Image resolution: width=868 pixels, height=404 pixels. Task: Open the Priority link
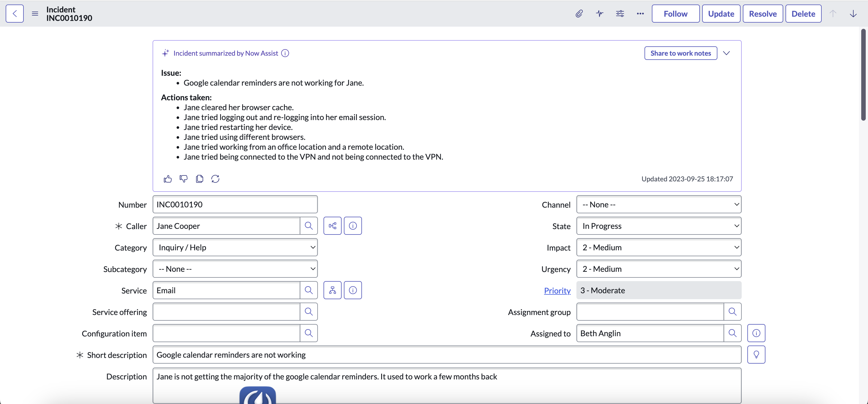tap(557, 290)
